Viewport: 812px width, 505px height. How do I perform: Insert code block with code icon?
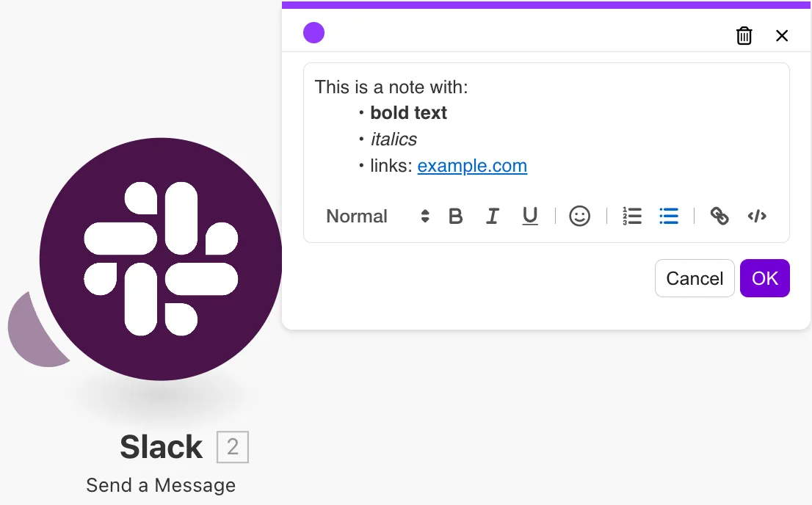[757, 217]
